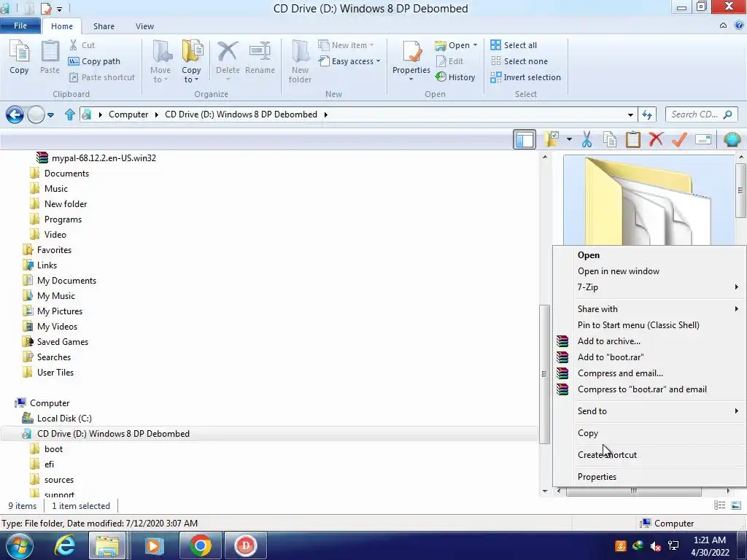Viewport: 747px width, 560px height.
Task: Open recent locations dropdown near Back button
Action: [x=50, y=114]
